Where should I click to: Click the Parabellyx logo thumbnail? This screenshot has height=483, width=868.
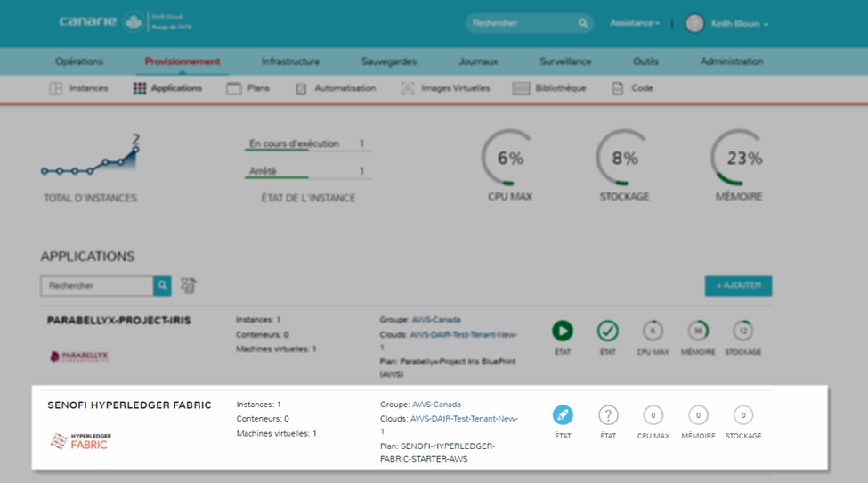tap(79, 356)
